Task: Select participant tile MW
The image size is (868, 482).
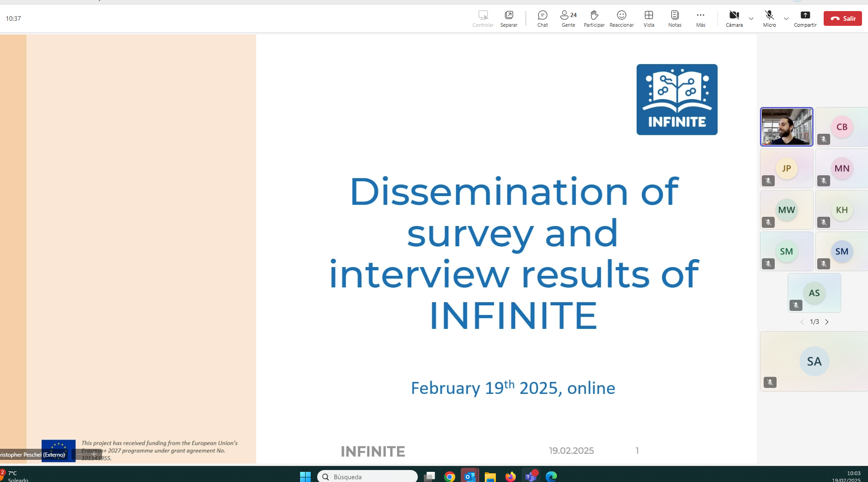Action: point(787,210)
